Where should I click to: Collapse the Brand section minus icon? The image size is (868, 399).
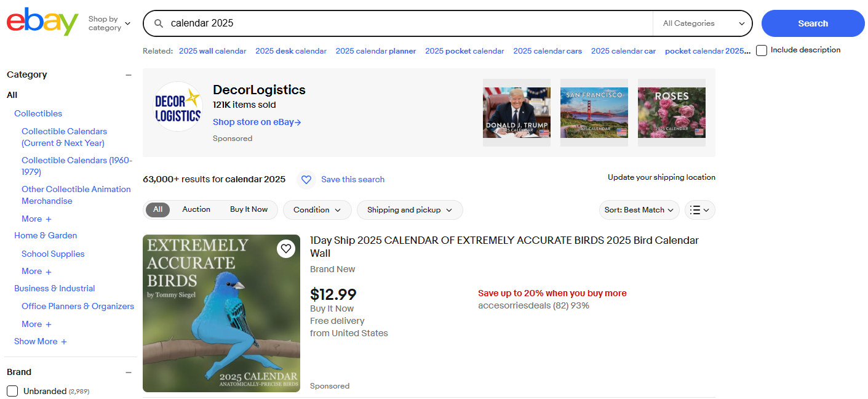pyautogui.click(x=129, y=373)
